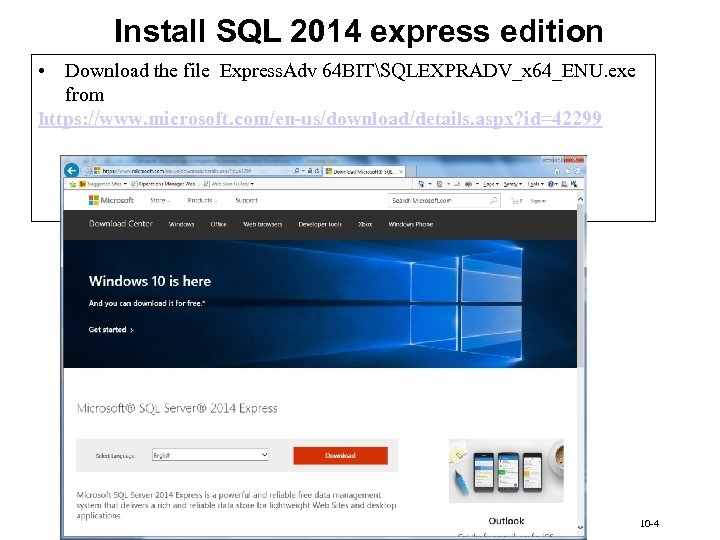
Task: Open the microsoft.com download details hyperlink
Action: [x=320, y=119]
